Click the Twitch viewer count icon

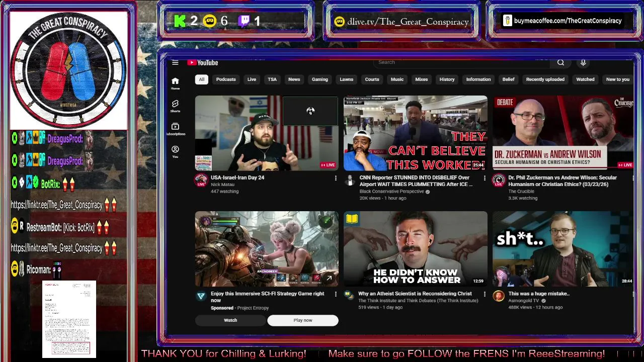pyautogui.click(x=244, y=21)
